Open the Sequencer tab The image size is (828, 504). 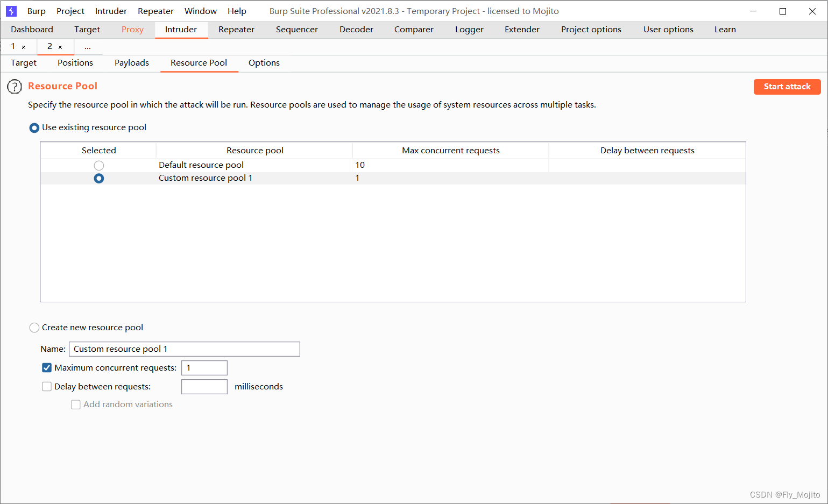point(297,30)
